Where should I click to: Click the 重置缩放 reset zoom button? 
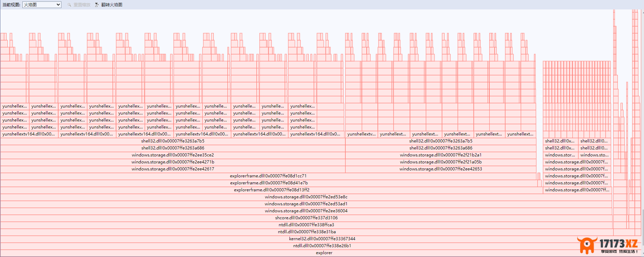(x=79, y=5)
